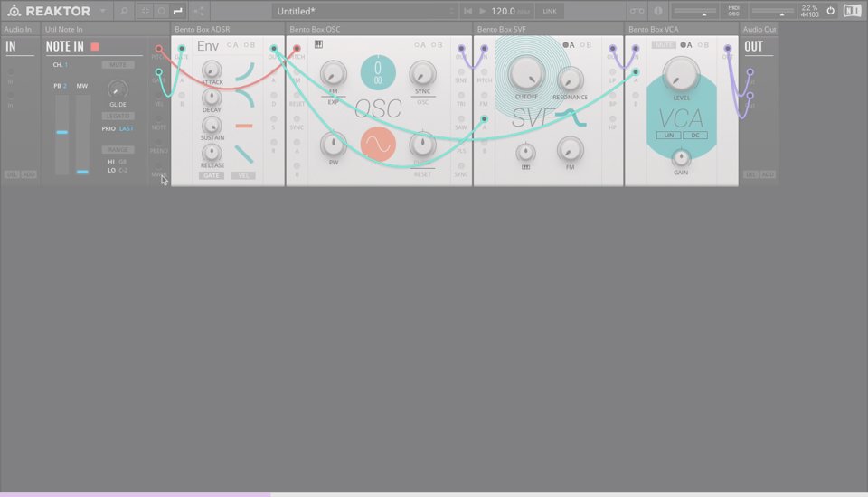Click the 120.0 BPM tempo field
This screenshot has width=868, height=497.
coord(504,11)
